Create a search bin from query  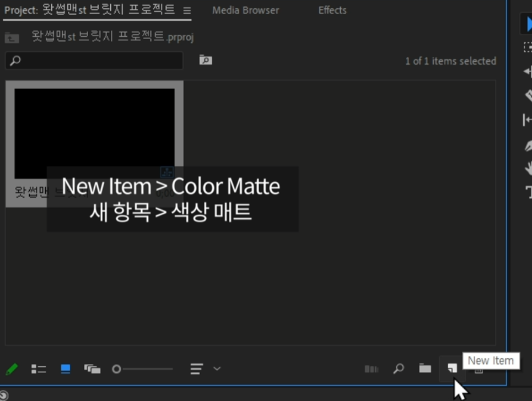[206, 60]
